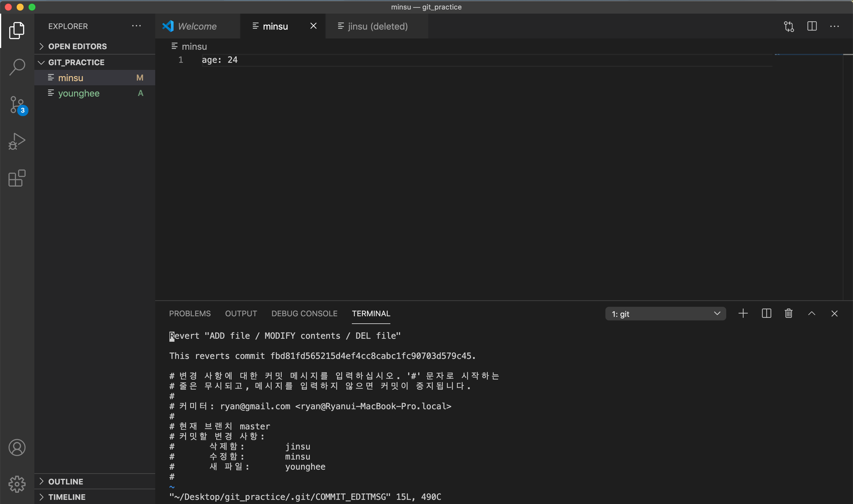This screenshot has height=504, width=853.
Task: Switch to the Welcome tab
Action: click(x=197, y=26)
